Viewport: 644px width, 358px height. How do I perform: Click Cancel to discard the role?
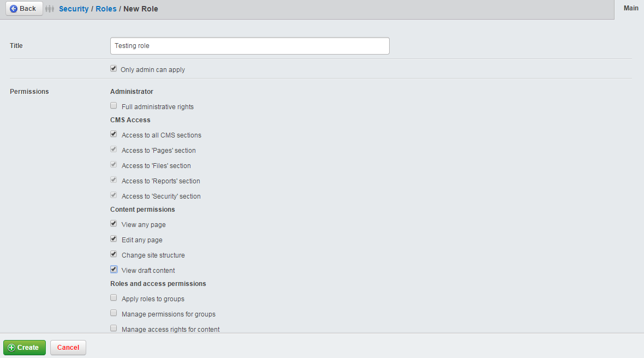[68, 347]
